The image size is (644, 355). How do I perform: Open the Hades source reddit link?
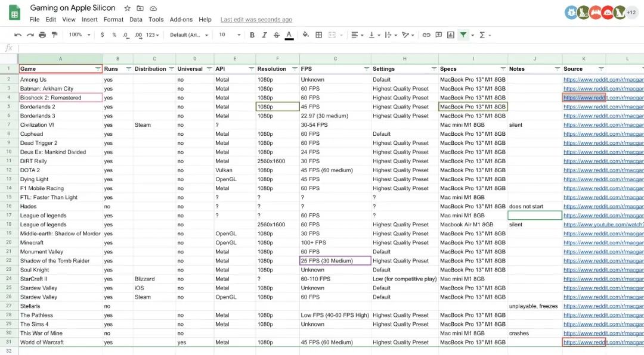(x=603, y=207)
